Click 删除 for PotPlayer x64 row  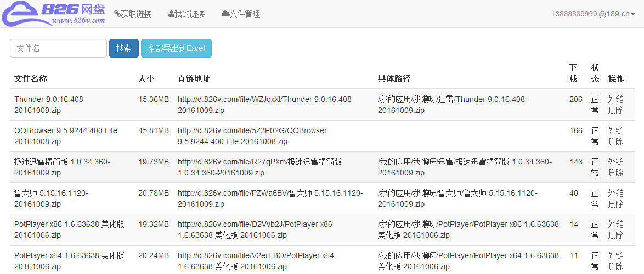pos(615,267)
